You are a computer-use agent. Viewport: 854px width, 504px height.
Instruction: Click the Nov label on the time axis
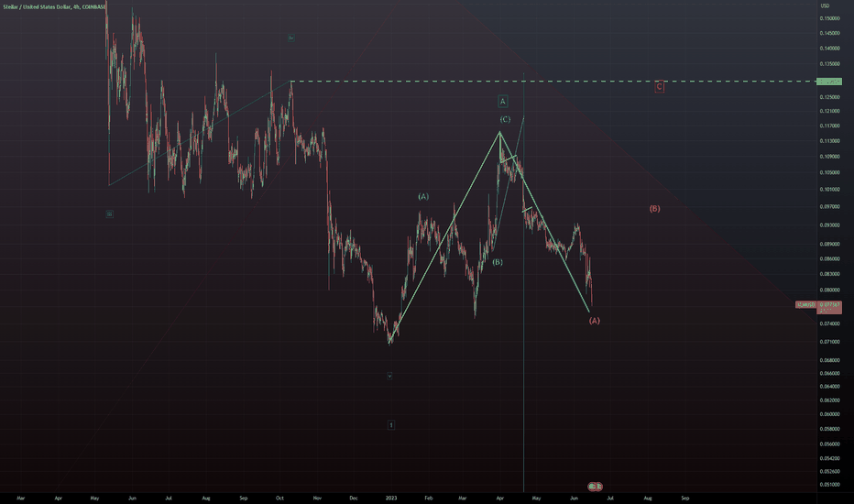318,498
